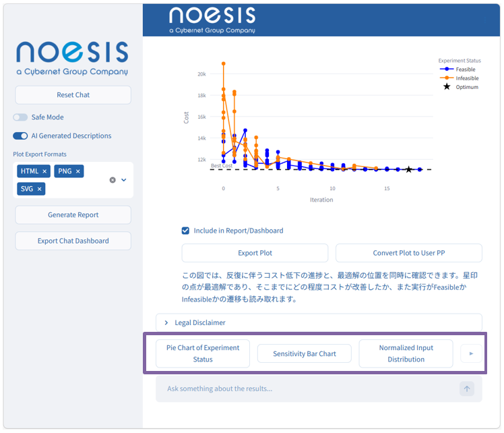Click the Noesis logo in sidebar
Viewport: 504px width, 433px height.
click(x=72, y=58)
